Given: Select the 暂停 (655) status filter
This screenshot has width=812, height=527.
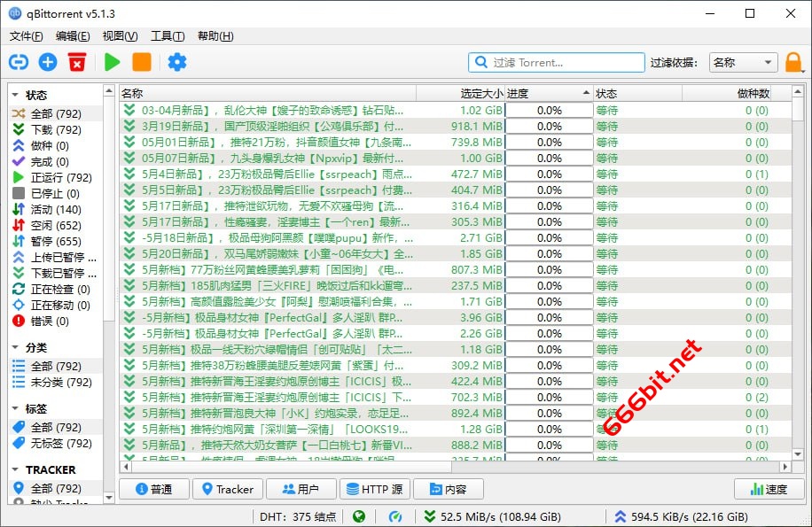Looking at the screenshot, I should click(56, 241).
